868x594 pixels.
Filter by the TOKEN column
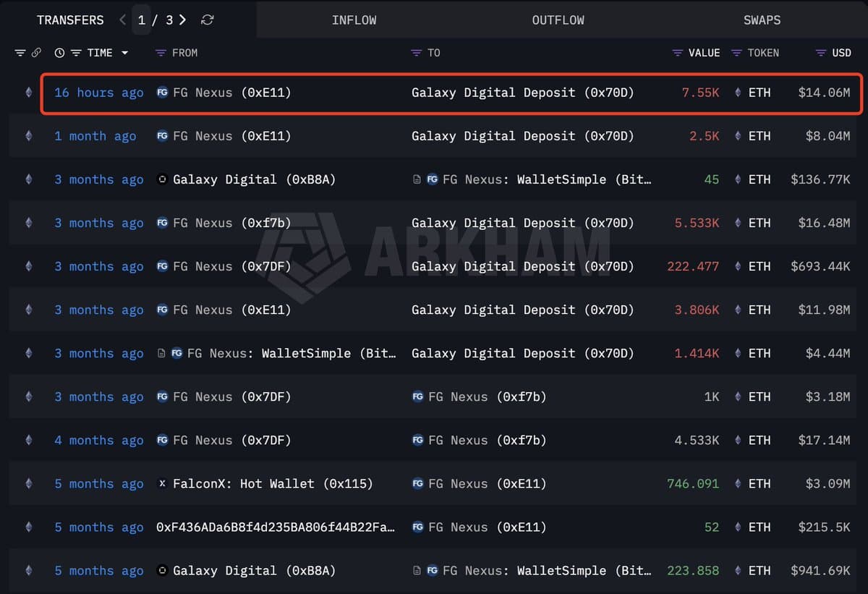736,53
